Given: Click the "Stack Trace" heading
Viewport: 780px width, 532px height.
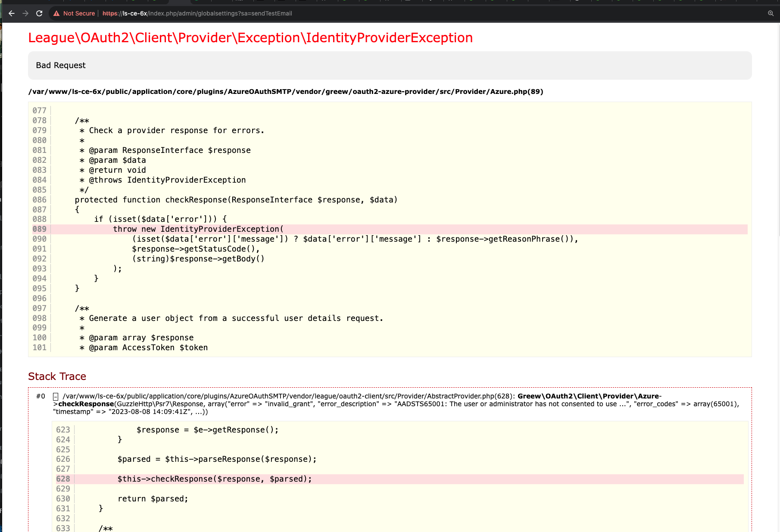Looking at the screenshot, I should pyautogui.click(x=57, y=376).
